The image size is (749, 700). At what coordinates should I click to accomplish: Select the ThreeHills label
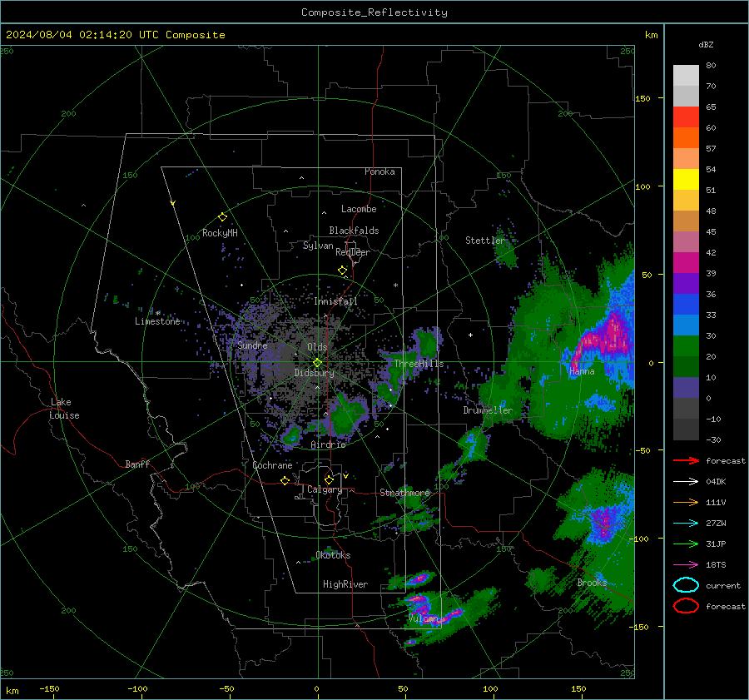pyautogui.click(x=419, y=364)
